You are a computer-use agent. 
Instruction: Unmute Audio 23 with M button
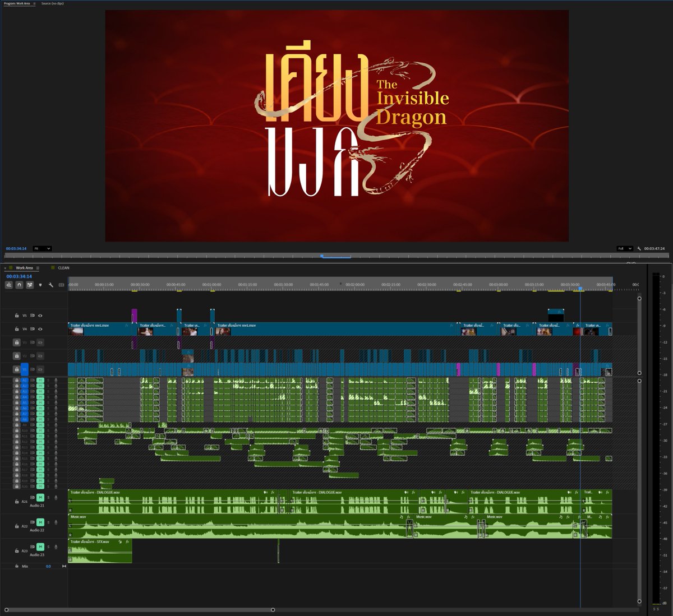(40, 547)
